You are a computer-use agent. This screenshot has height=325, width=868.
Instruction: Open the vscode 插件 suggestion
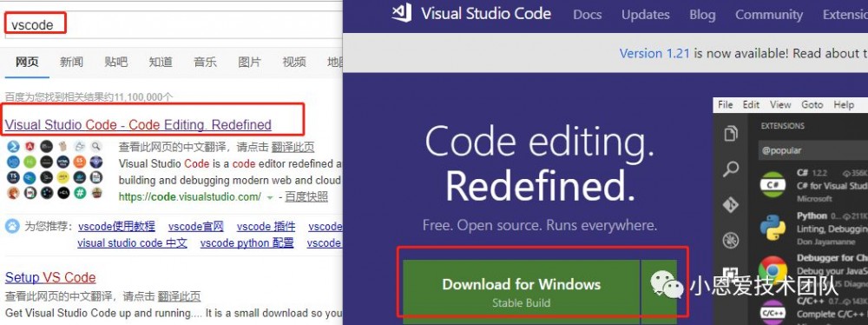click(266, 226)
